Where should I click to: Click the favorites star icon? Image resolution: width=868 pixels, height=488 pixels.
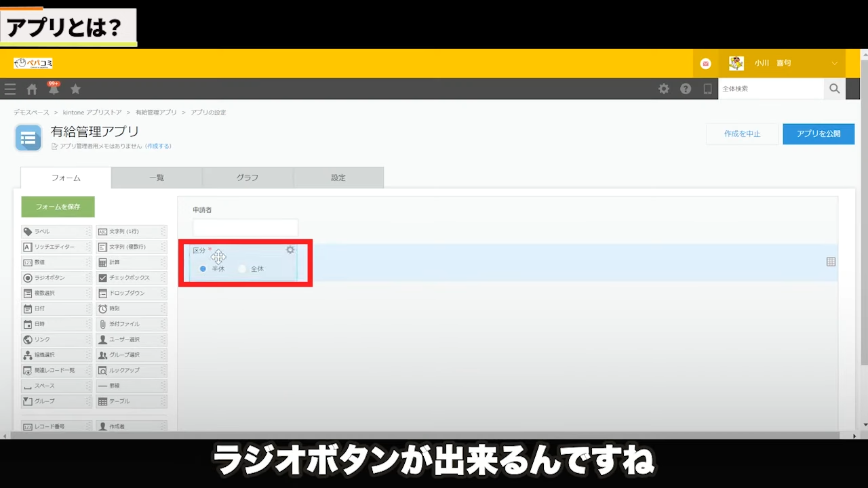(x=75, y=89)
